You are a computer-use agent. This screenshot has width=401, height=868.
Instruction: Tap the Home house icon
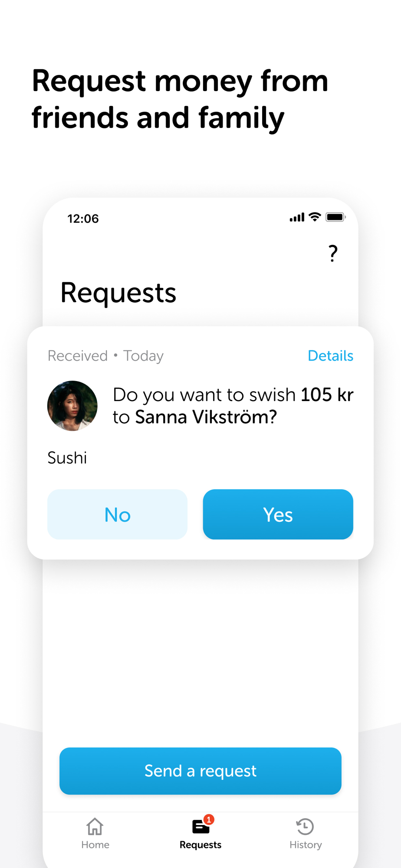pyautogui.click(x=95, y=826)
